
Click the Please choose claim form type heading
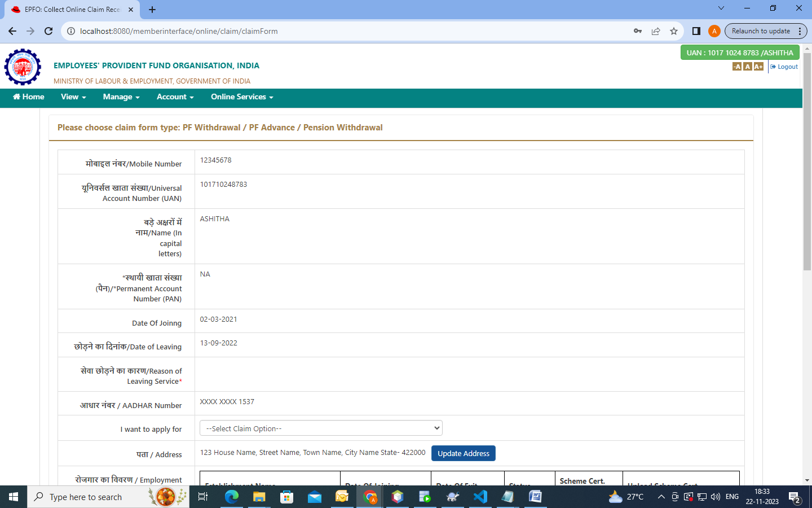coord(220,128)
